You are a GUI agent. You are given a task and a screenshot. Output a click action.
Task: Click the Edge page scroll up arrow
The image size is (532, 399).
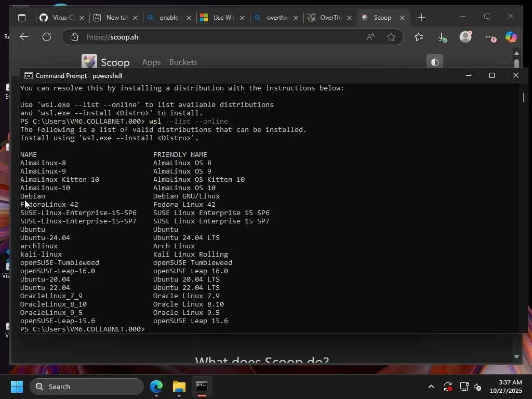point(516,54)
